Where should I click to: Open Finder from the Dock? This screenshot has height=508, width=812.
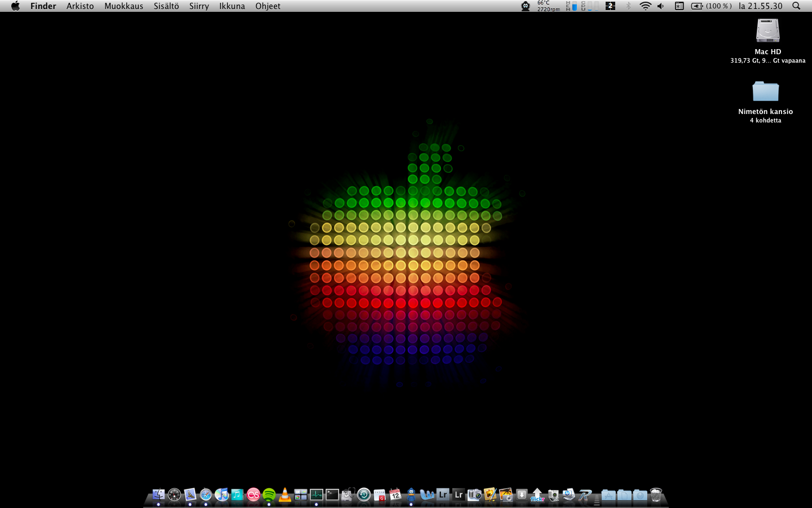pos(158,495)
